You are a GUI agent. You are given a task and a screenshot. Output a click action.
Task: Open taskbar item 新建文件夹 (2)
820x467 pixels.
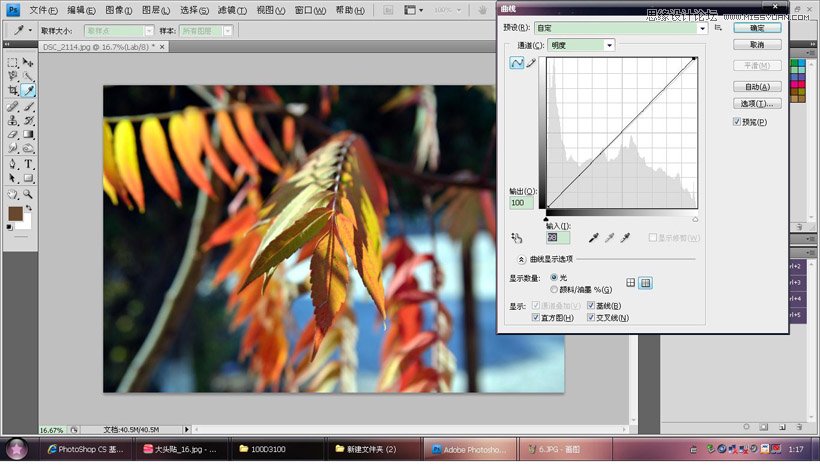click(x=372, y=449)
